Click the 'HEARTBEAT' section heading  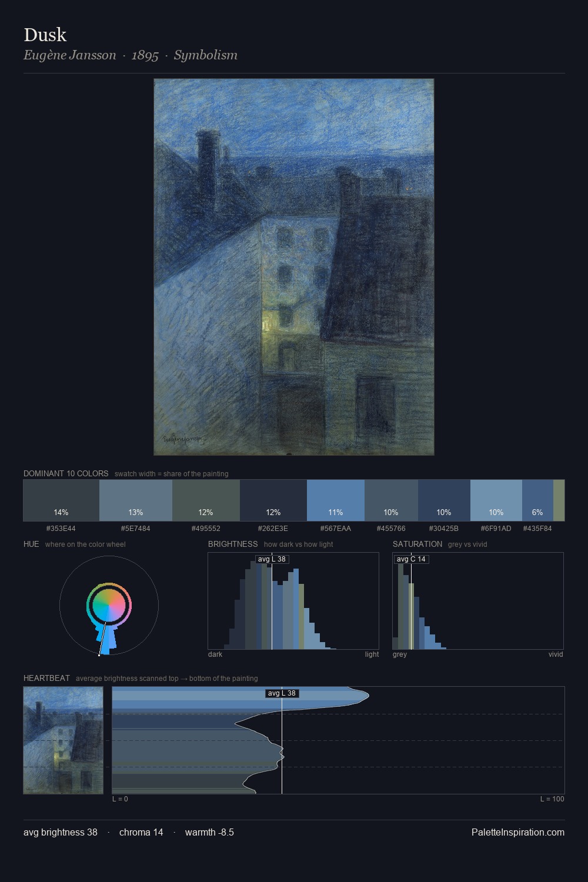point(46,678)
